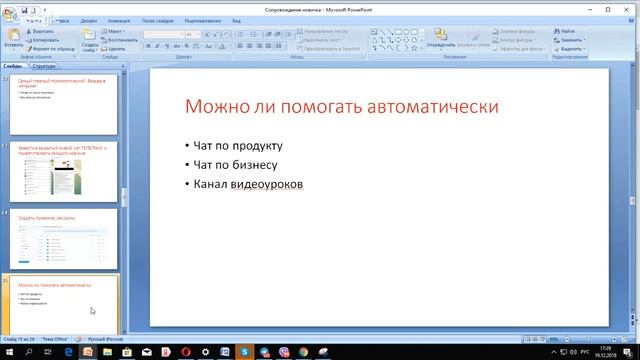Expand the Буфер обмена dialog launcher
Viewport: 640px width, 360px height.
(x=75, y=57)
